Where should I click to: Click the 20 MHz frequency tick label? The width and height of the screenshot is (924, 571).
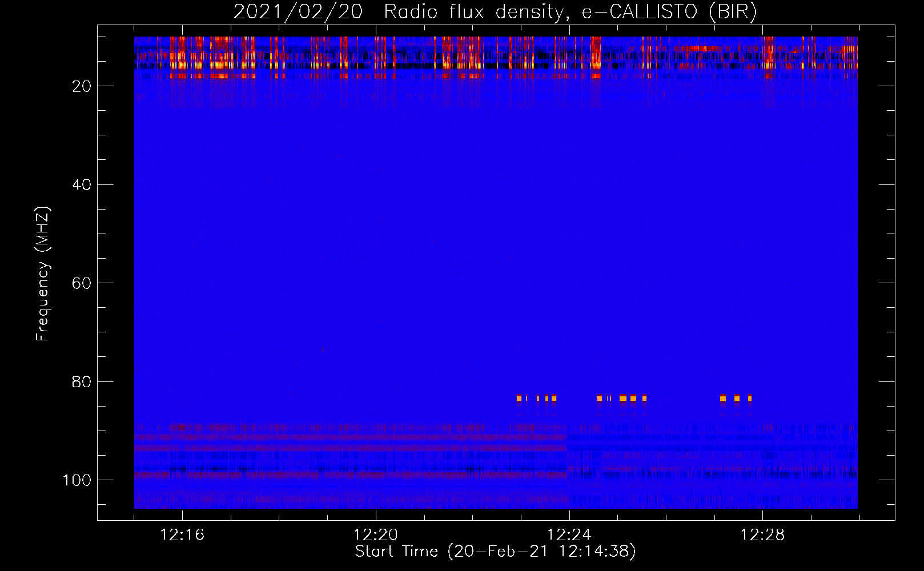pyautogui.click(x=82, y=86)
